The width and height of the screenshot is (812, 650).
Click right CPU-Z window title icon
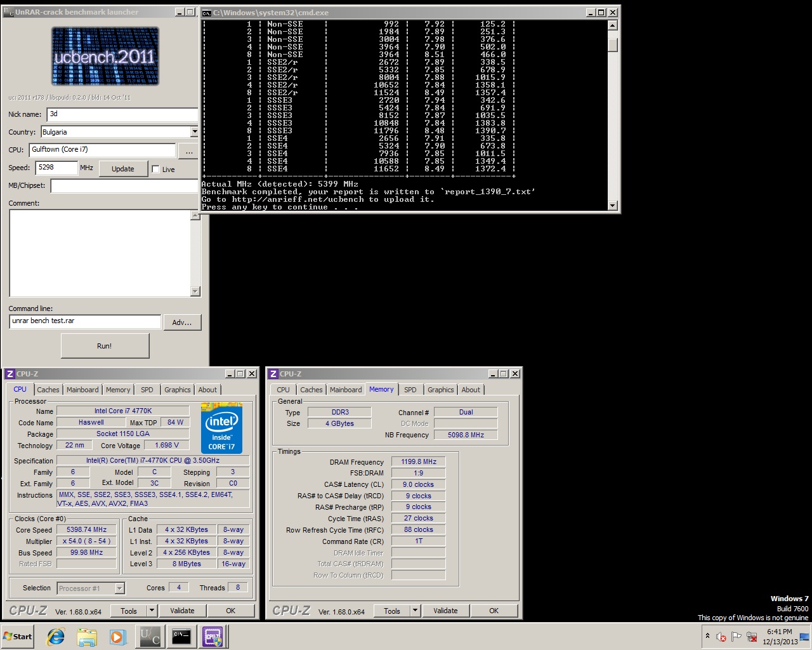(273, 374)
